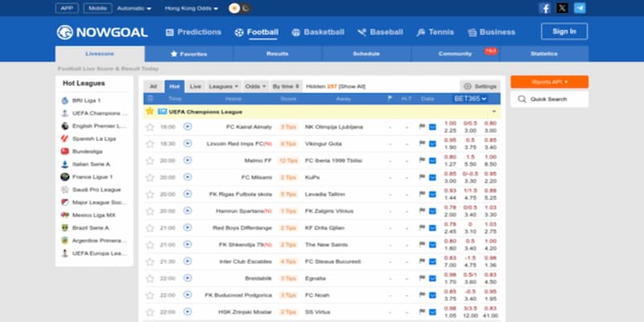Open blue data icon for FC Milsami row
644x322 pixels.
432,177
